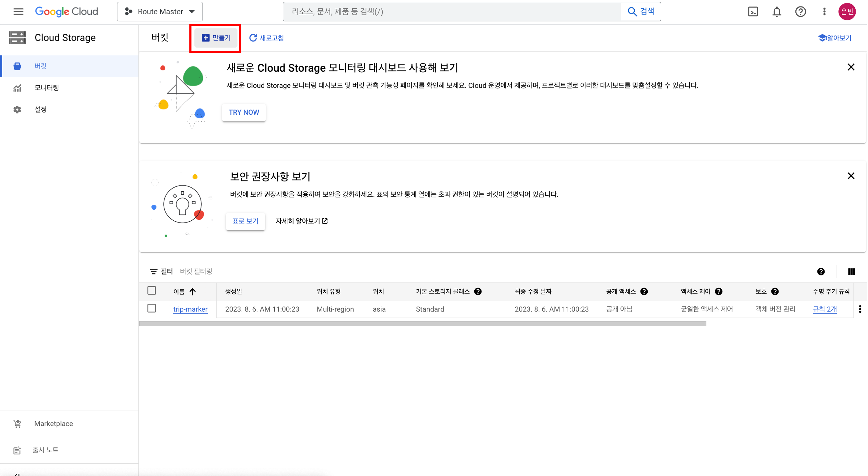This screenshot has height=476, width=868.
Task: Open the hamburger navigation menu
Action: [18, 12]
